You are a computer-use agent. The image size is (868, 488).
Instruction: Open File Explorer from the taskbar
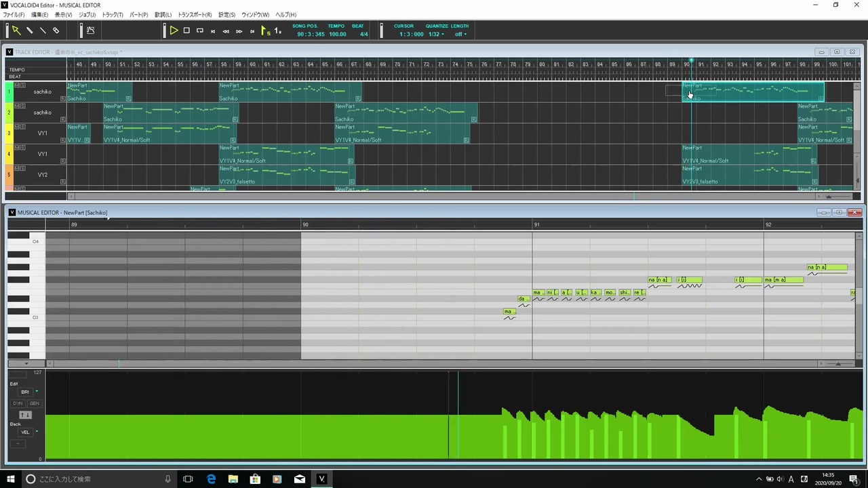coord(233,479)
